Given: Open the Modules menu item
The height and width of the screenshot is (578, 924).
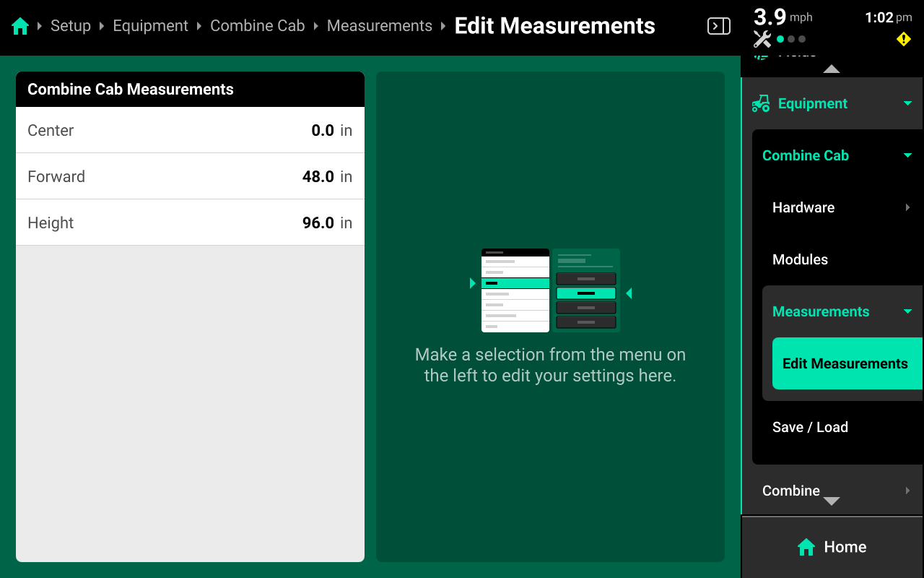Looking at the screenshot, I should 800,260.
